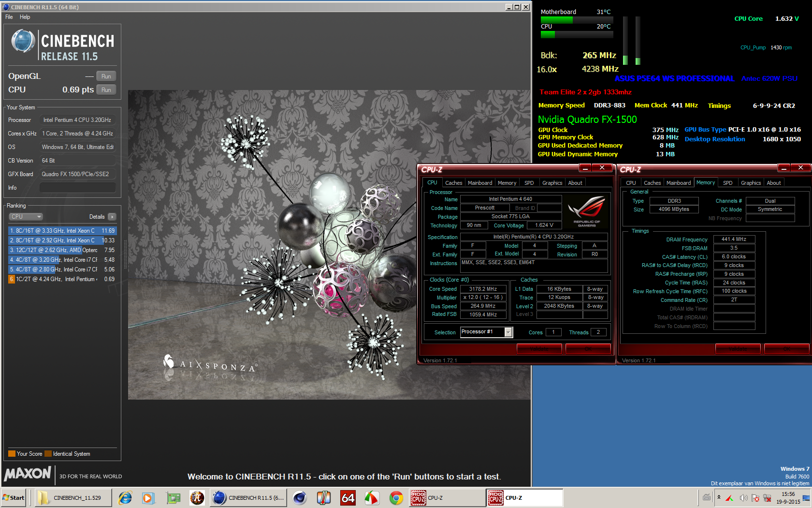
Task: Select ranking row 8C/16T @ 2.92 GHz Xeon
Action: pos(62,240)
